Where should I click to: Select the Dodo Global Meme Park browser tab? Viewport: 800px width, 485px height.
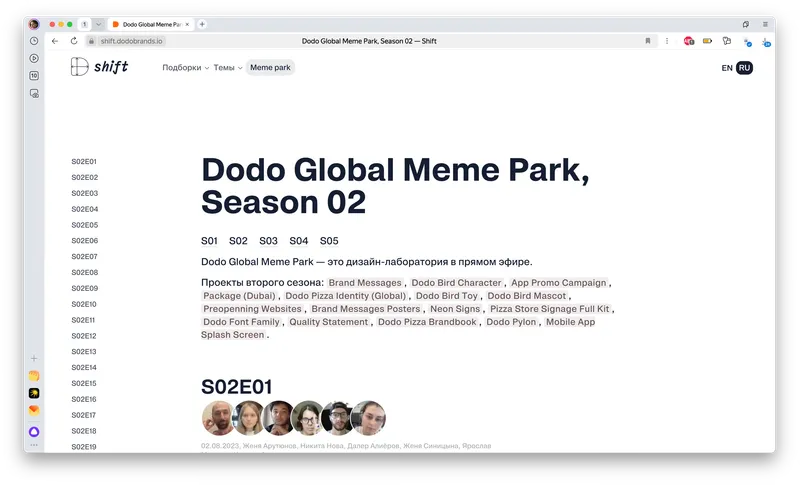tap(152, 24)
